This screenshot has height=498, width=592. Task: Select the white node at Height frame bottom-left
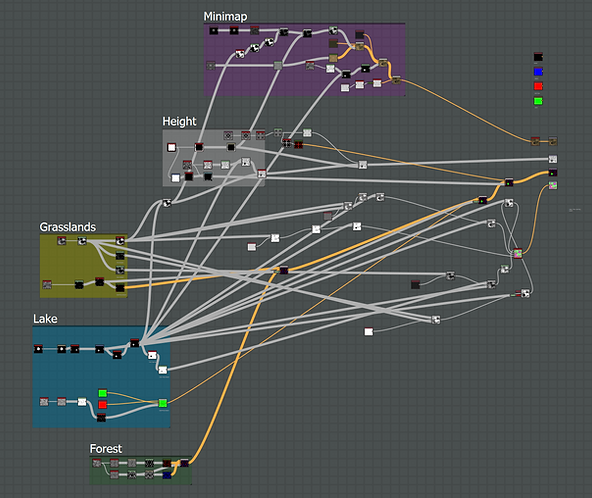pyautogui.click(x=176, y=178)
